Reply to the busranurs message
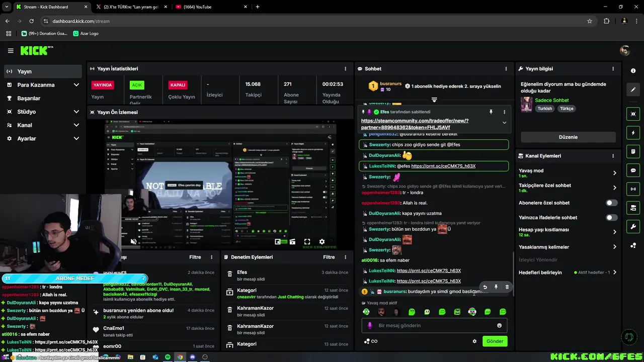The height and width of the screenshot is (362, 644). (x=485, y=287)
